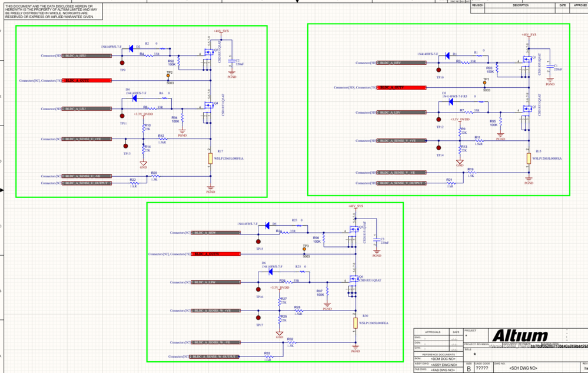Click GND symbol below R14

point(143,164)
